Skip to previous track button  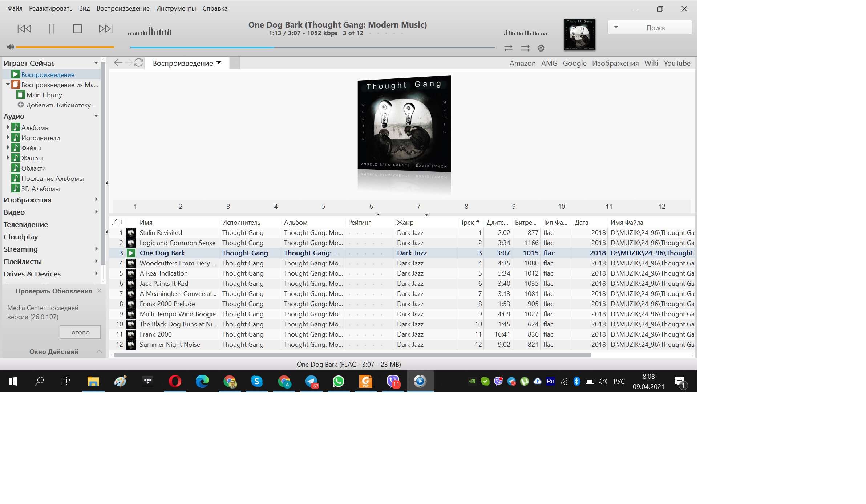coord(24,29)
